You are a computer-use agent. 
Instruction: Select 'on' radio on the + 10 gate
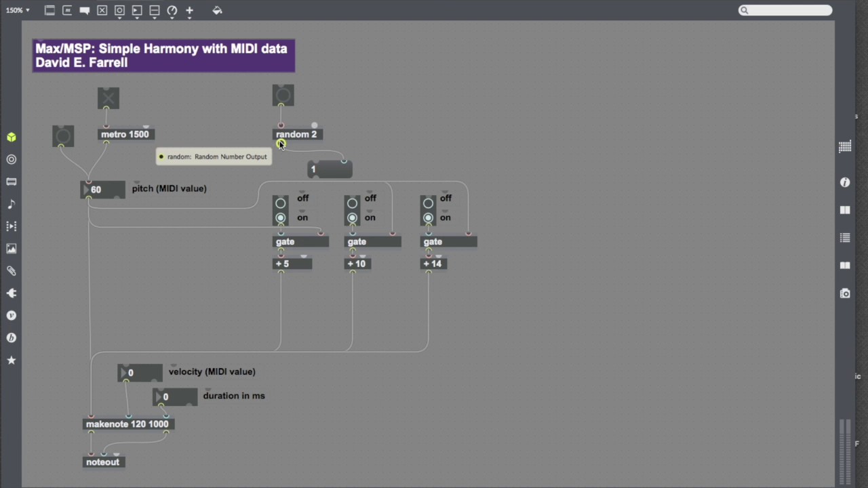click(x=352, y=218)
